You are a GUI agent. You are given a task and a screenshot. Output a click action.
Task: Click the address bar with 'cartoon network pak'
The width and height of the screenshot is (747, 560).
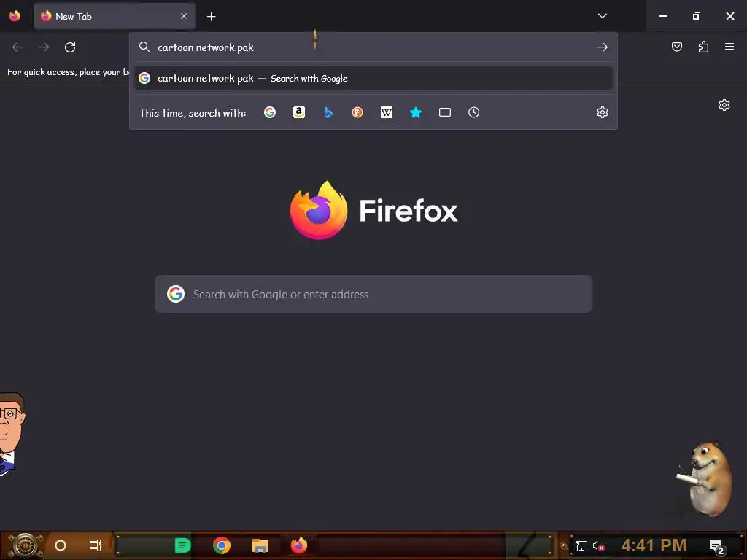pos(373,47)
